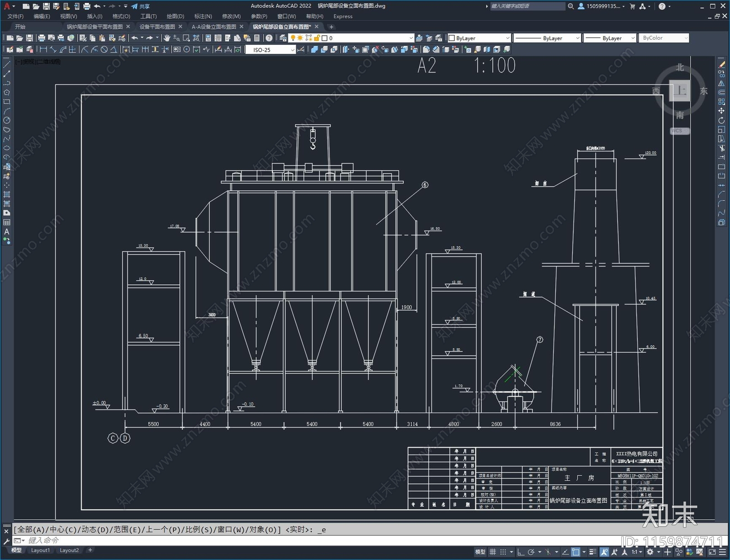Open the ByLayer linetype dropdown
730x560 pixels.
pyautogui.click(x=578, y=38)
